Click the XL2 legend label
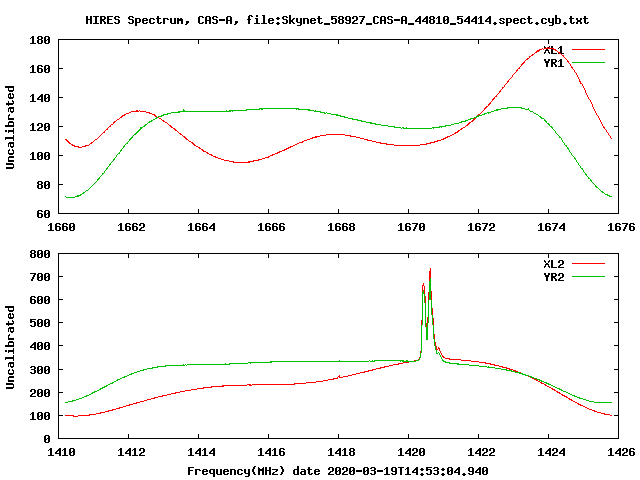Screen dimensions: 640x480 coord(554,264)
